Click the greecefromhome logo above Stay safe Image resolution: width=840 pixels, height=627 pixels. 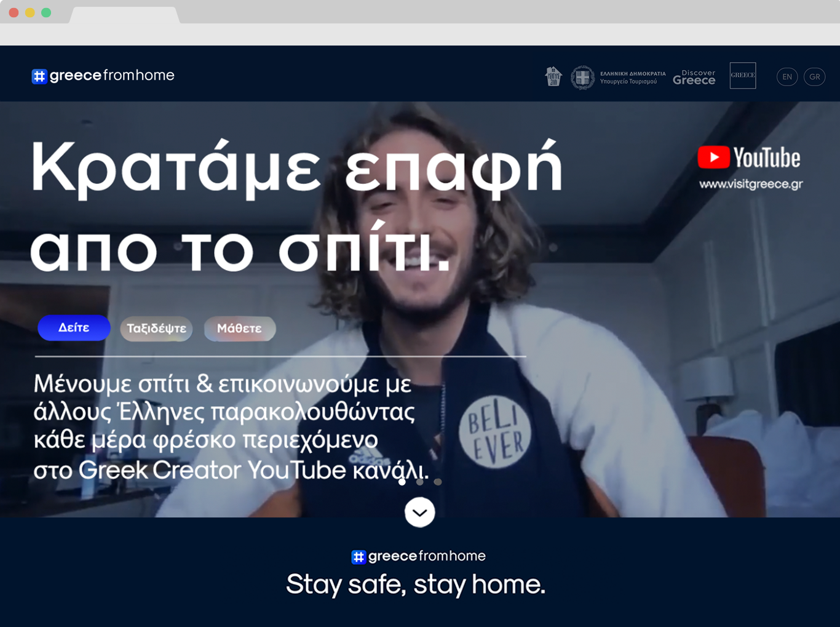pos(418,556)
